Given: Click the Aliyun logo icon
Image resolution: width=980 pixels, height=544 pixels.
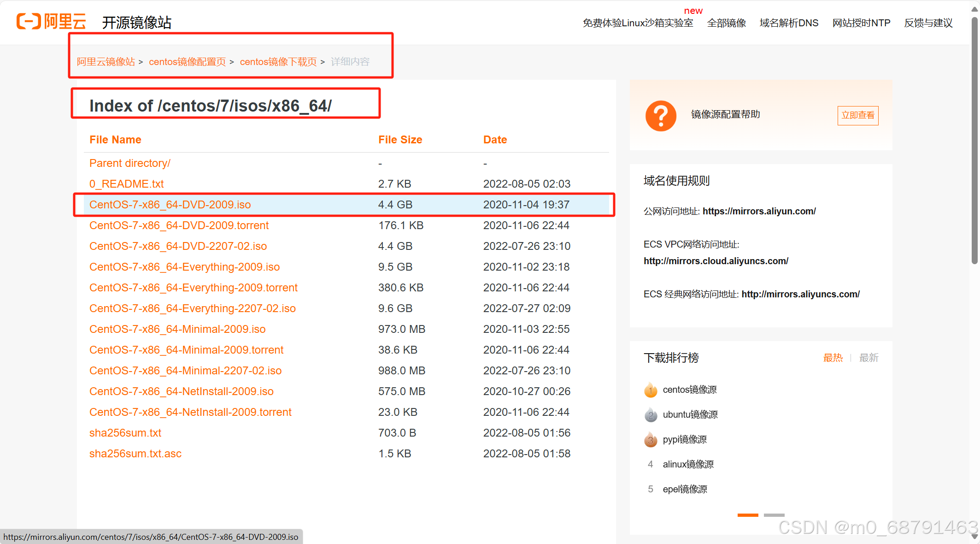Looking at the screenshot, I should click(29, 22).
